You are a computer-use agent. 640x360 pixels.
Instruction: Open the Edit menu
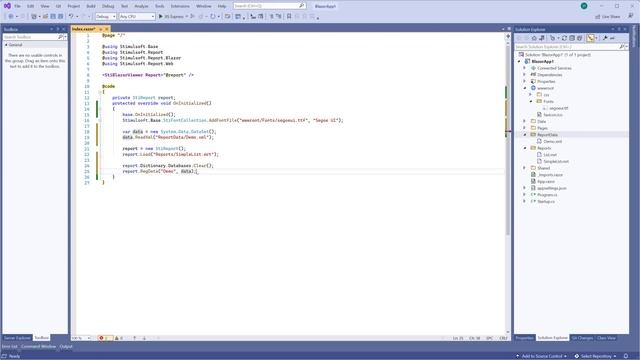(31, 6)
